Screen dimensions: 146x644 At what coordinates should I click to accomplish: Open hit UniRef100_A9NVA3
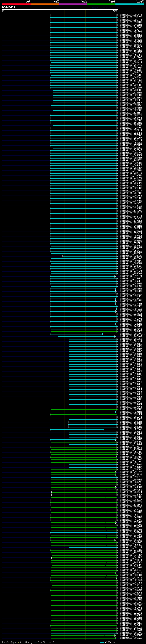(131, 70)
